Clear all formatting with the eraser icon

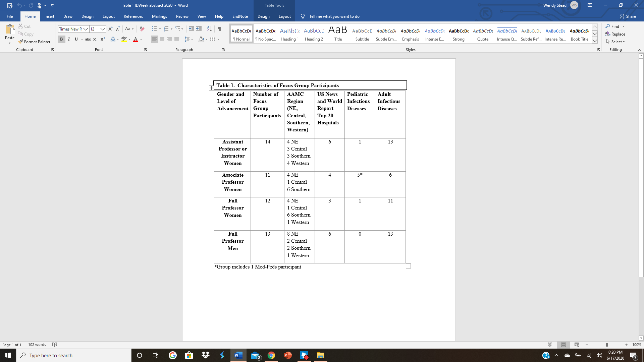[142, 29]
